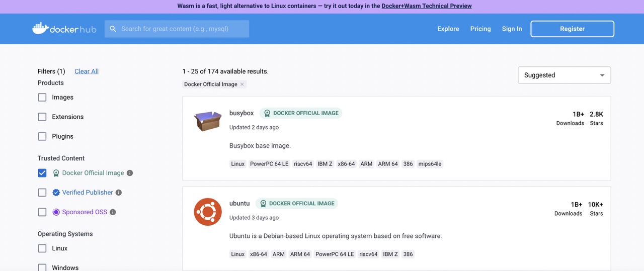Click the info icon beside Verified Publisher
The height and width of the screenshot is (271, 644).
coord(119,193)
